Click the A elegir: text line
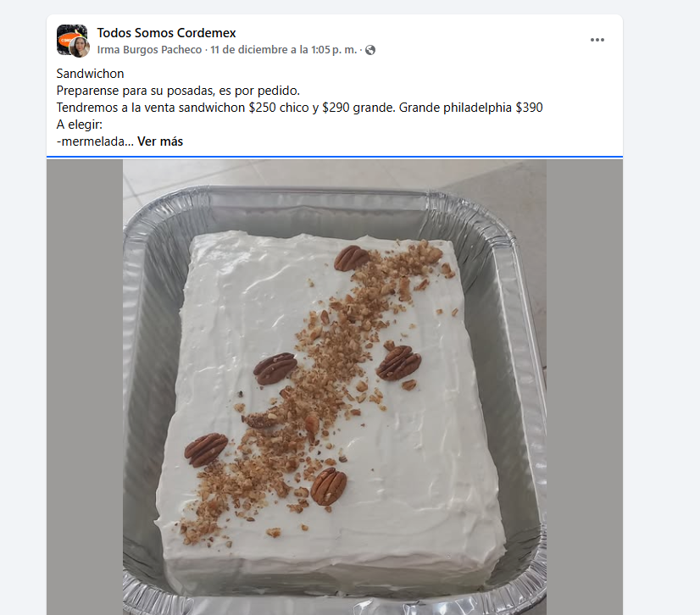The width and height of the screenshot is (700, 615). pyautogui.click(x=80, y=125)
